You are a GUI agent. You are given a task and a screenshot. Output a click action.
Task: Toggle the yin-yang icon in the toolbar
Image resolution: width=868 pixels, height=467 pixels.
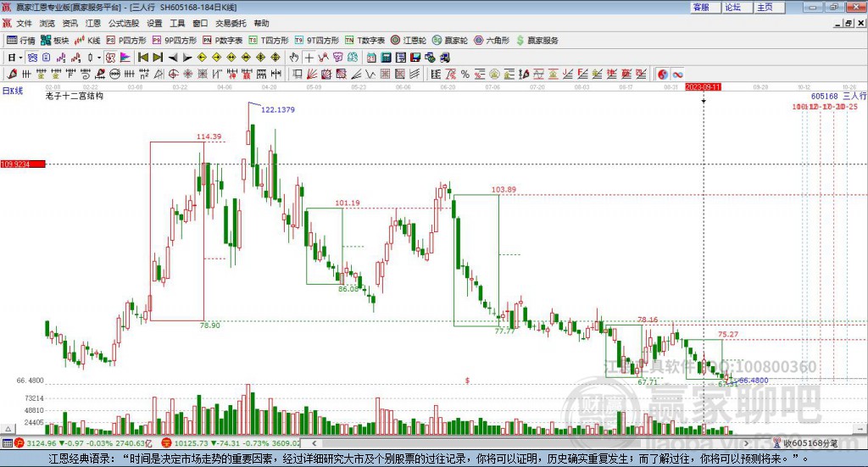[663, 74]
